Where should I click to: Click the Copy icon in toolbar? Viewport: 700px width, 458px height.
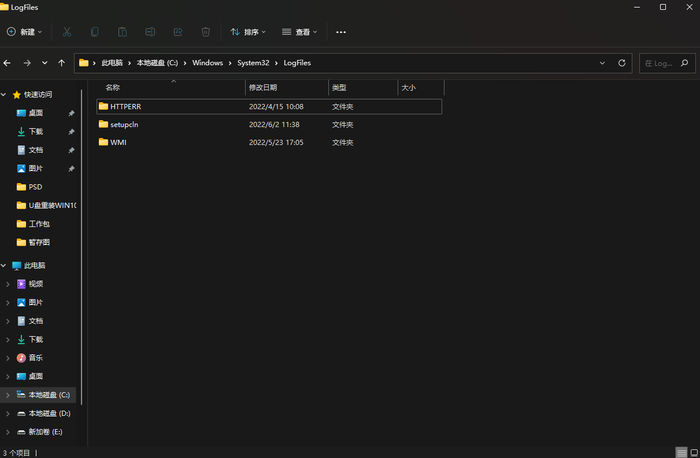click(95, 32)
